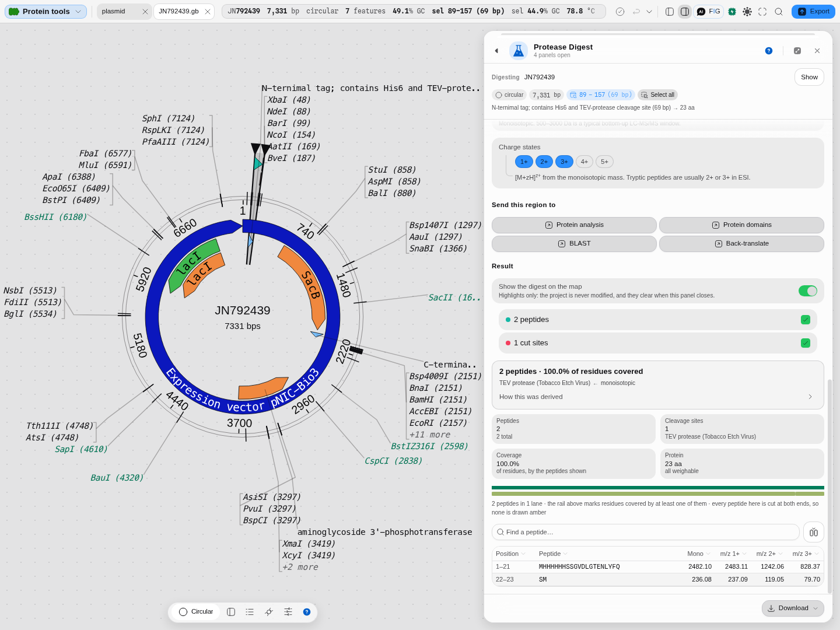This screenshot has height=630, width=840.
Task: Uncheck the '2 peptides' checkbox
Action: pyautogui.click(x=806, y=320)
